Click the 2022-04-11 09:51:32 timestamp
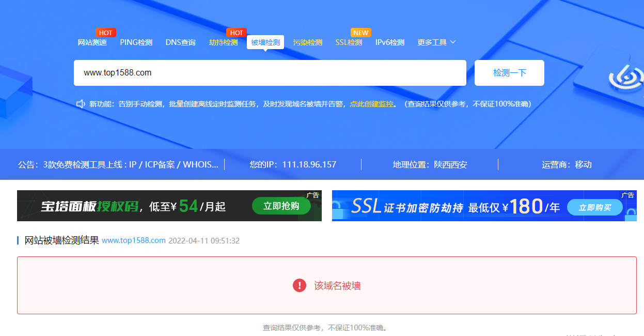The image size is (644, 336). click(204, 241)
